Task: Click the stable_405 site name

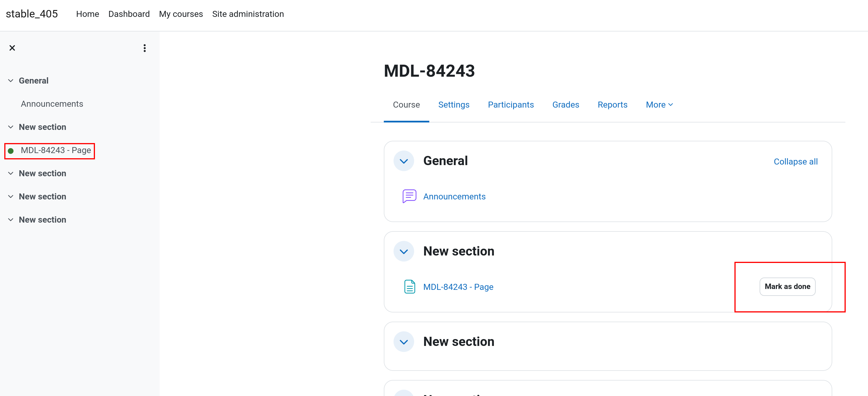Action: (x=32, y=14)
